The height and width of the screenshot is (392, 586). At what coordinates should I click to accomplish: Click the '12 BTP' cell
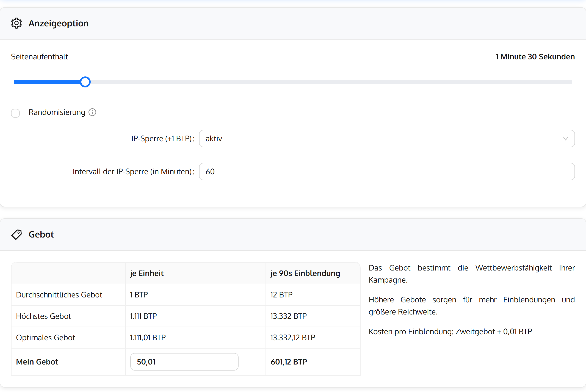tap(281, 295)
